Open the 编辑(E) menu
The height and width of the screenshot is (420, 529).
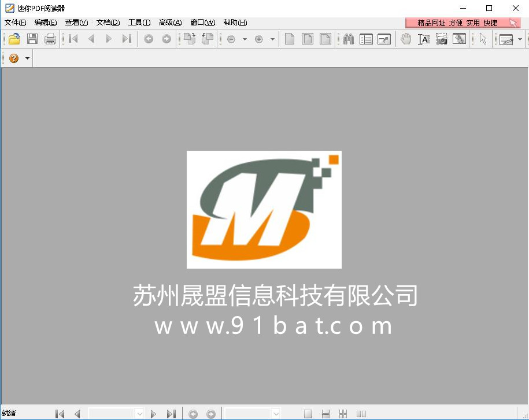(46, 23)
